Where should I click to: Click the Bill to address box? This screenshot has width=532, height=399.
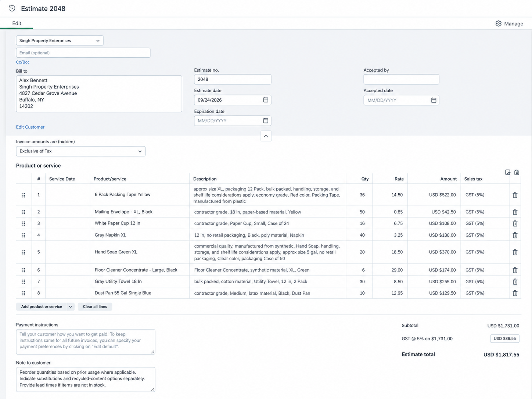[x=99, y=94]
